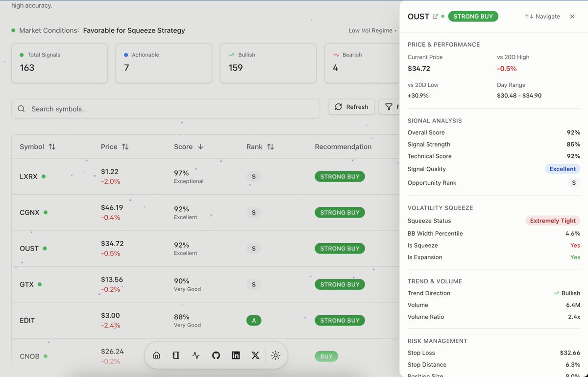This screenshot has width=588, height=377.
Task: Select the Bearish card
Action: pyautogui.click(x=362, y=63)
